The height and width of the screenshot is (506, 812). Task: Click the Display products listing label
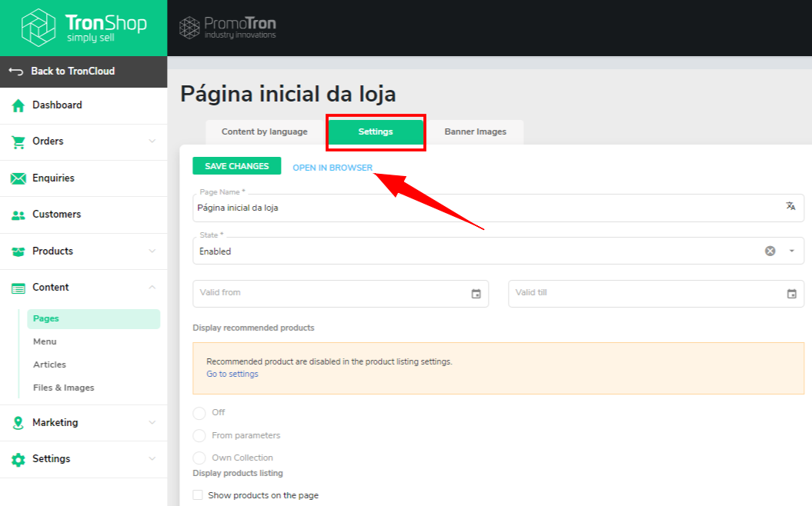238,474
